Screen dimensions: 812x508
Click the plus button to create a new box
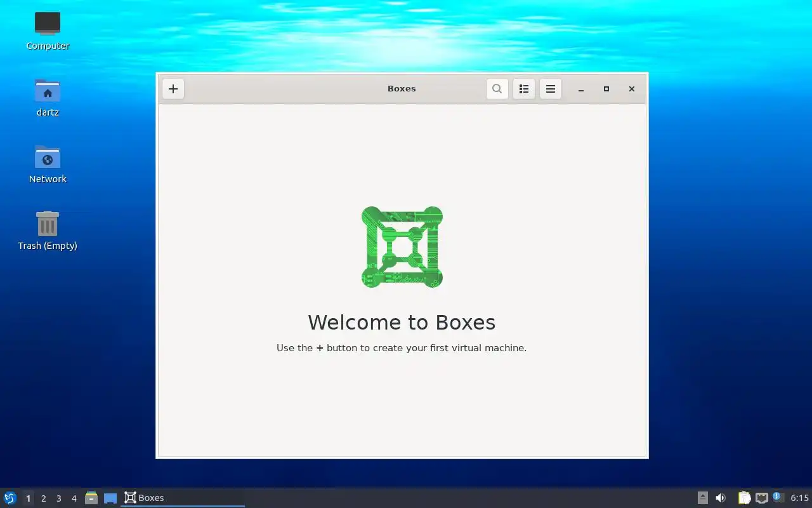[x=173, y=89]
